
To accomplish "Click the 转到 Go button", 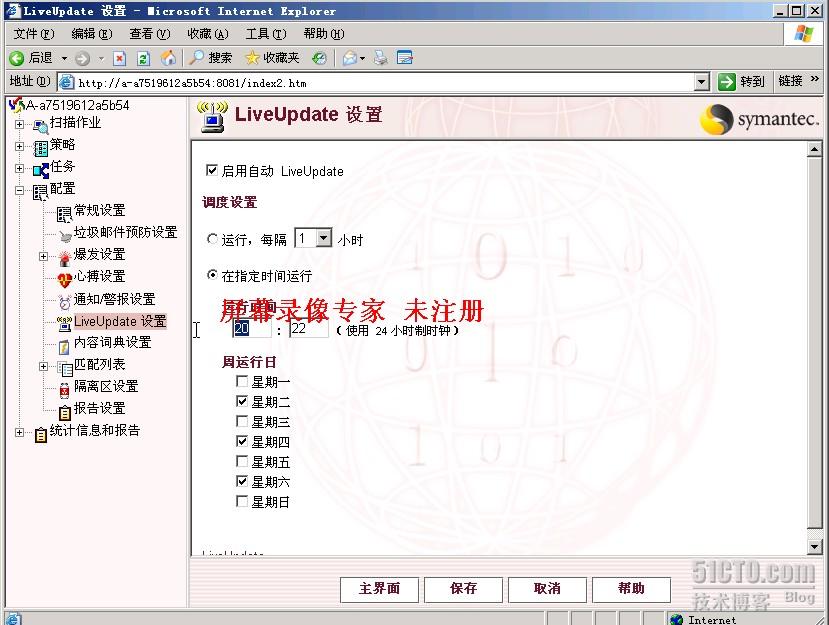I will pos(741,81).
